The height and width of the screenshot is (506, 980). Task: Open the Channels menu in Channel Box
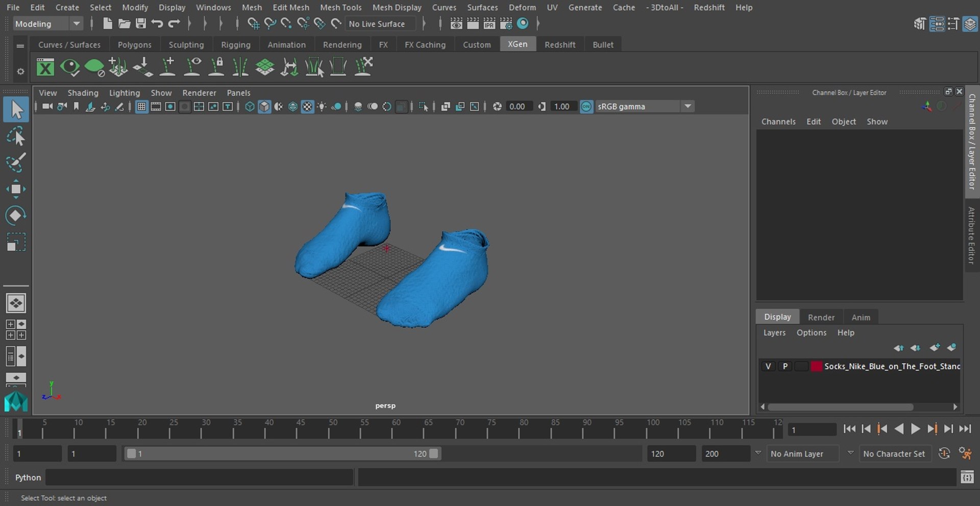point(778,122)
